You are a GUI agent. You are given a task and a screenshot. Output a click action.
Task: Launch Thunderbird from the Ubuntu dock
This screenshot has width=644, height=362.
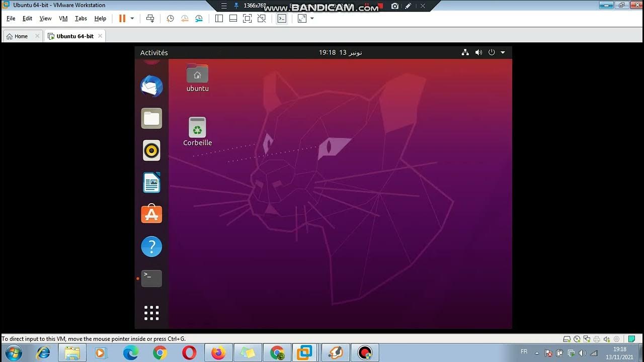click(151, 86)
